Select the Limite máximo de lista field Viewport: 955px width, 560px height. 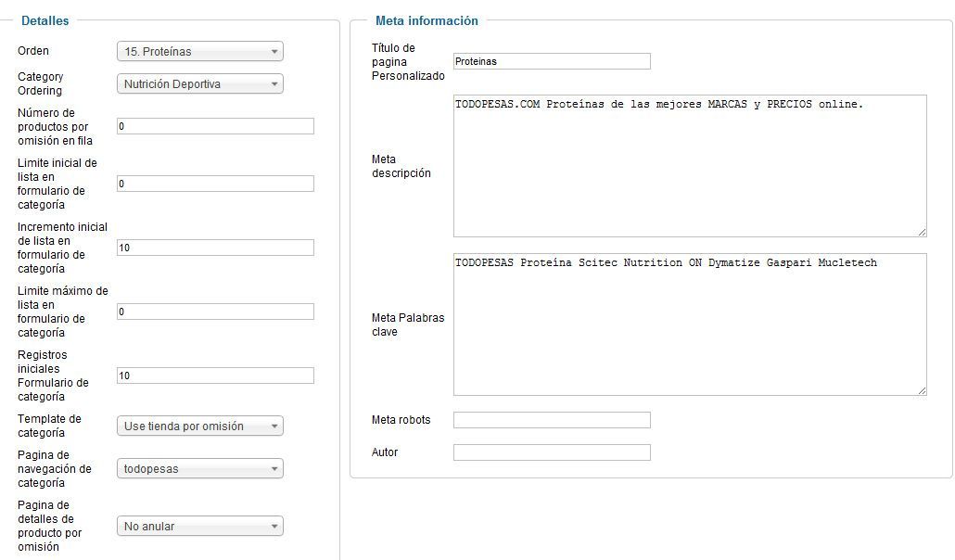216,312
